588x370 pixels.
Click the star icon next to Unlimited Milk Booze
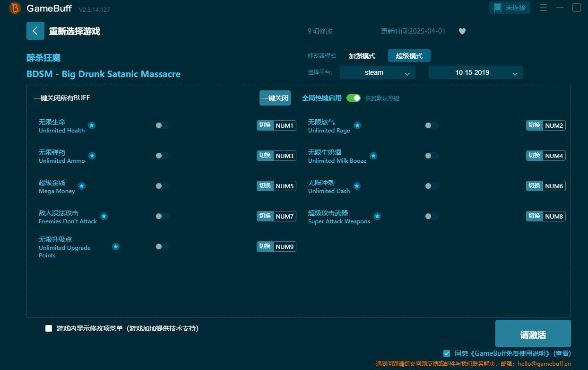tap(373, 156)
